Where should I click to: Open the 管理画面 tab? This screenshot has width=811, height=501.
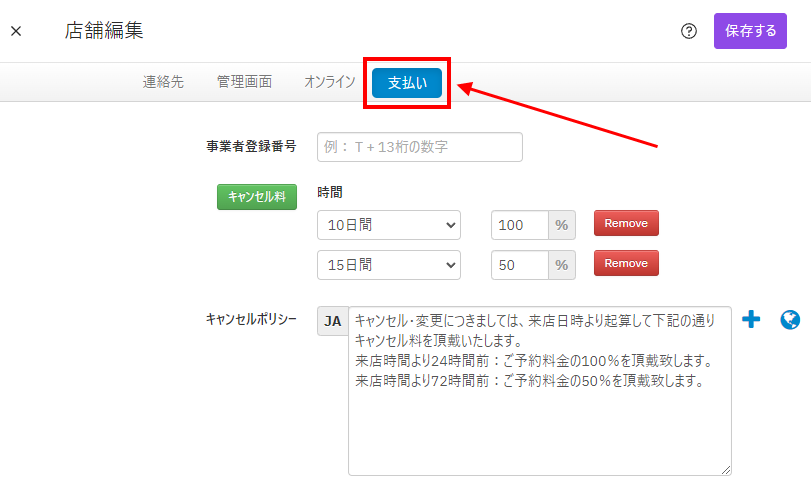244,83
